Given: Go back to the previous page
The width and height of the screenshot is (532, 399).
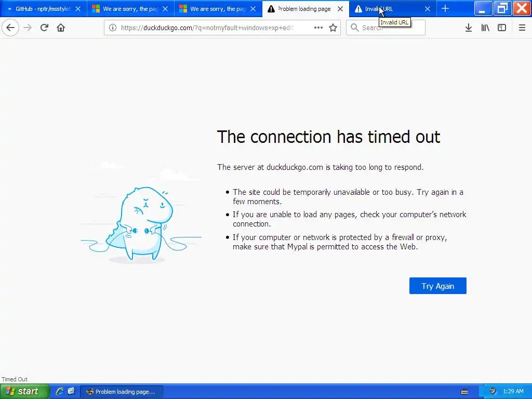Looking at the screenshot, I should click(x=10, y=28).
